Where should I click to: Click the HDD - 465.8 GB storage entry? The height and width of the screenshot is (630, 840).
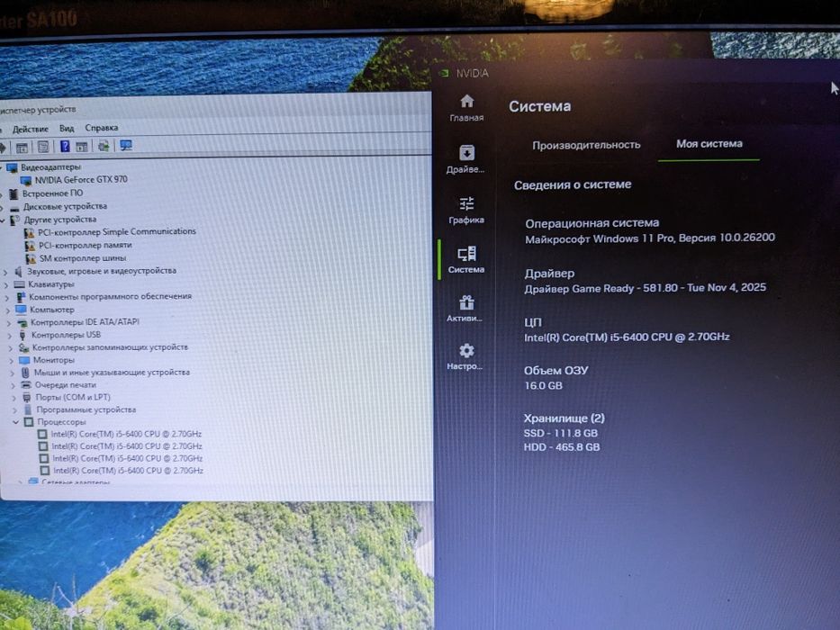[562, 447]
